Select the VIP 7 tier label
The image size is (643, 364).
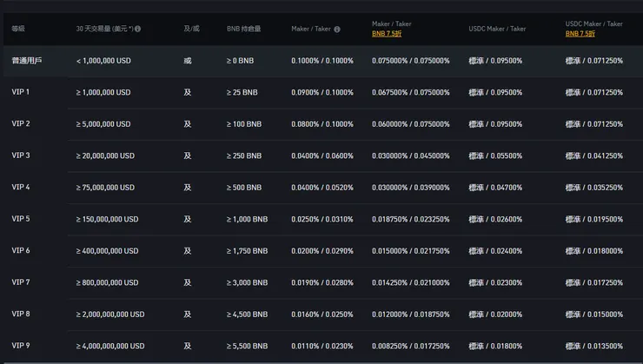click(x=21, y=282)
